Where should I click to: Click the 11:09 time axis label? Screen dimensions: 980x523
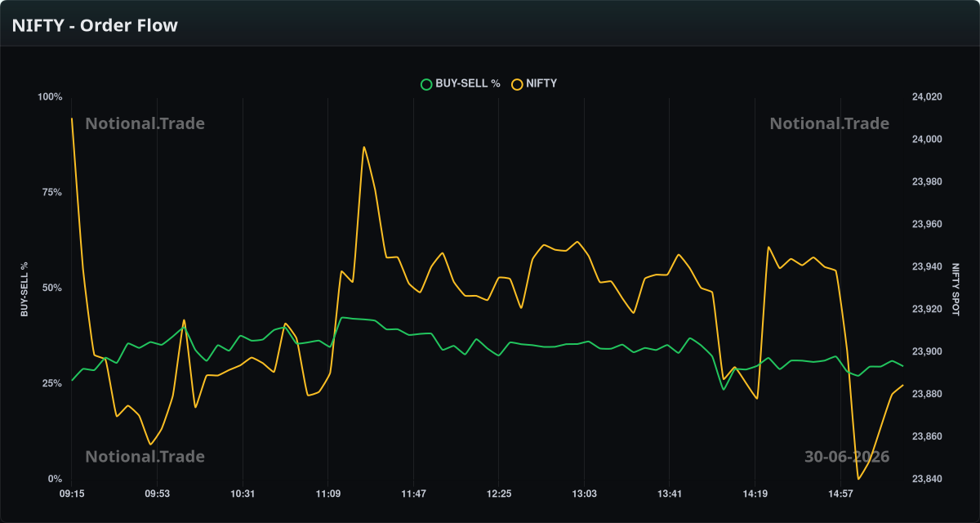point(327,494)
